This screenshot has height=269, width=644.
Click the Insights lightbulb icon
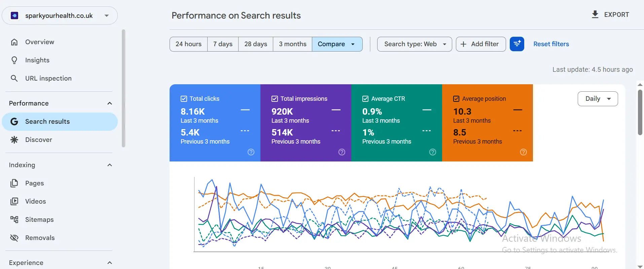click(x=14, y=60)
